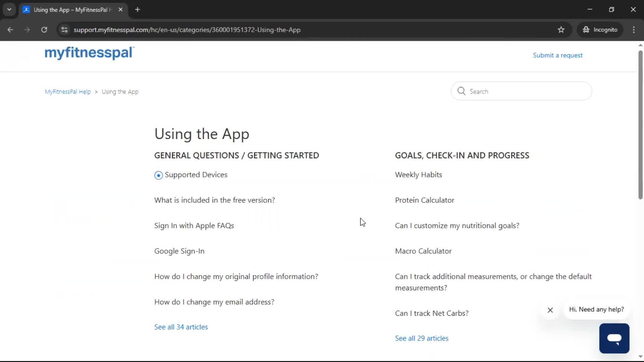644x362 pixels.
Task: Open Chrome three-dot menu
Action: point(634,30)
